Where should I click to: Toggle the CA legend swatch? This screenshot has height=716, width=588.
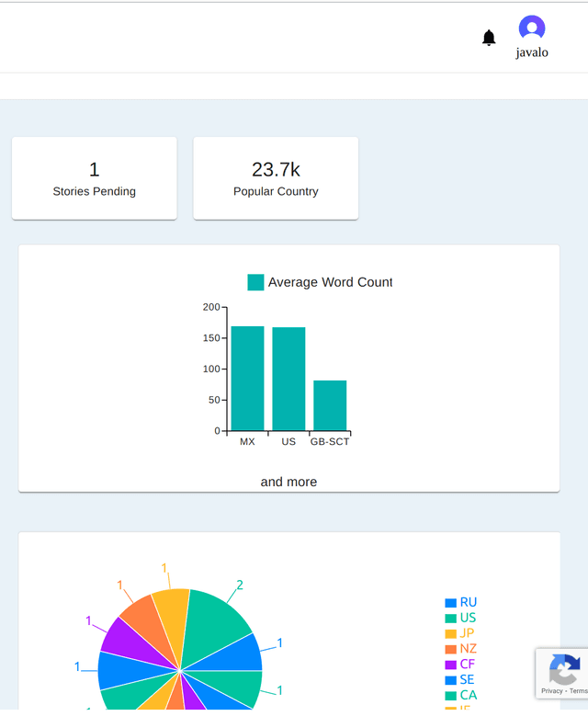pyautogui.click(x=450, y=696)
